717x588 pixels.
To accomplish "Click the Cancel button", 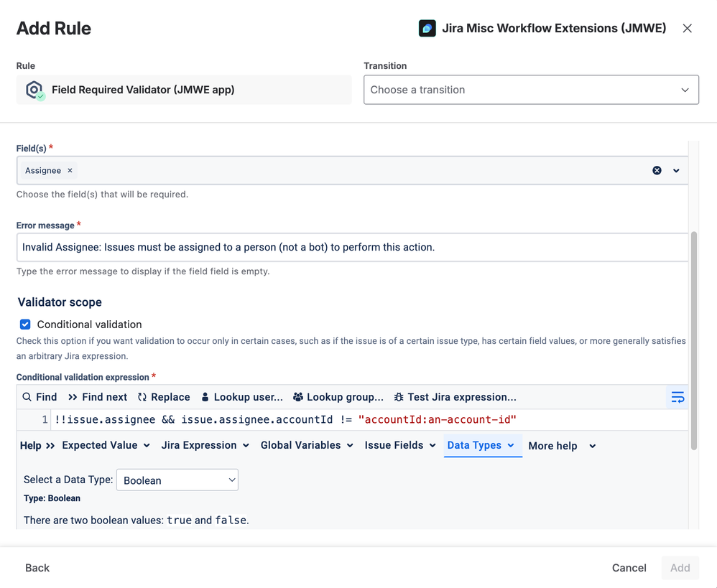I will (629, 568).
